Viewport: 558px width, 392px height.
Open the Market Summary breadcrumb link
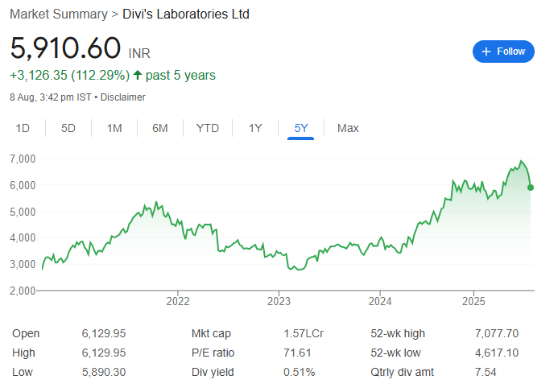click(58, 14)
